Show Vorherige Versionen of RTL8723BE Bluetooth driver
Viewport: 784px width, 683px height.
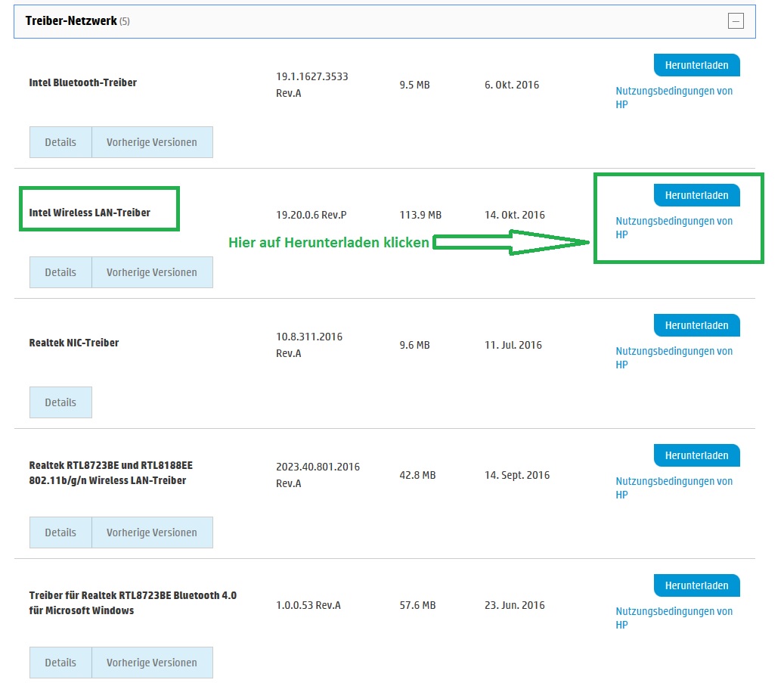[x=152, y=663]
